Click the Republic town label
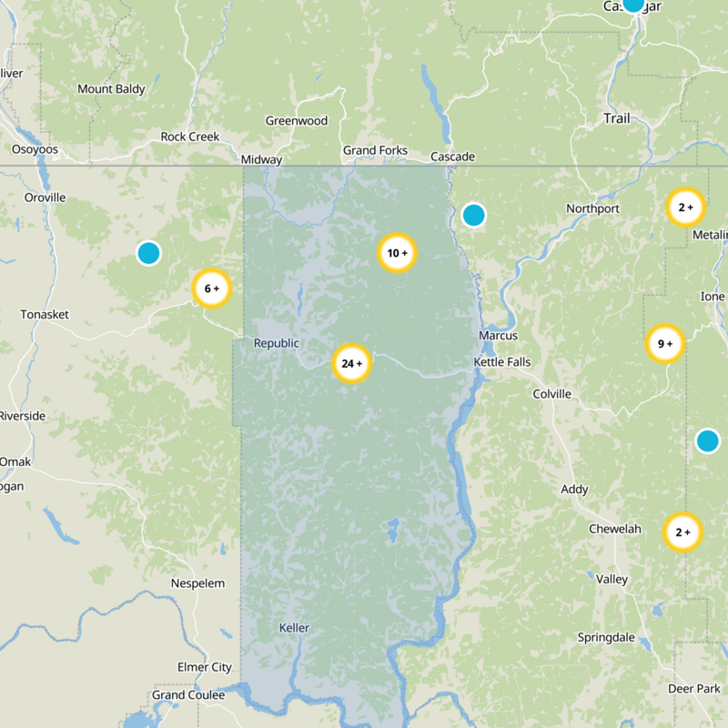The image size is (728, 728). click(x=276, y=344)
